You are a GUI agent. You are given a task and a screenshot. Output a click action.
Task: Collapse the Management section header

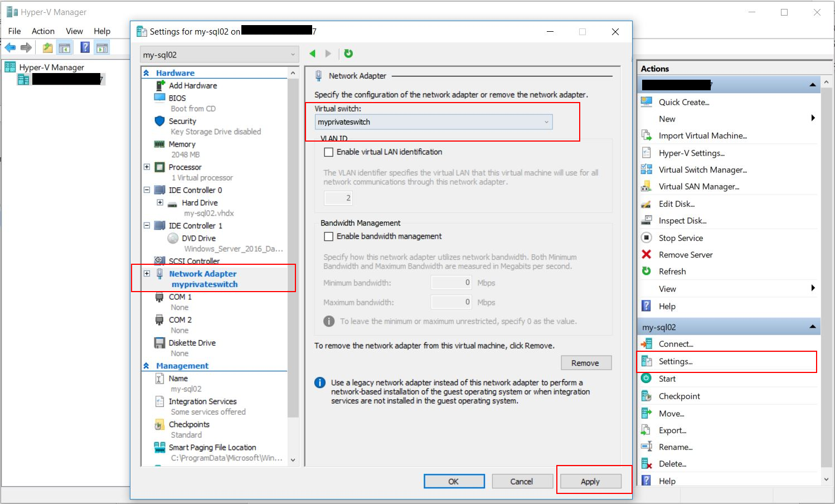(146, 366)
